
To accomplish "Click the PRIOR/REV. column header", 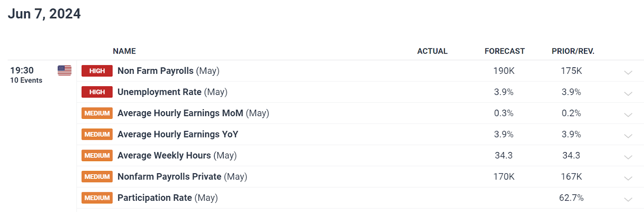I will (x=573, y=51).
